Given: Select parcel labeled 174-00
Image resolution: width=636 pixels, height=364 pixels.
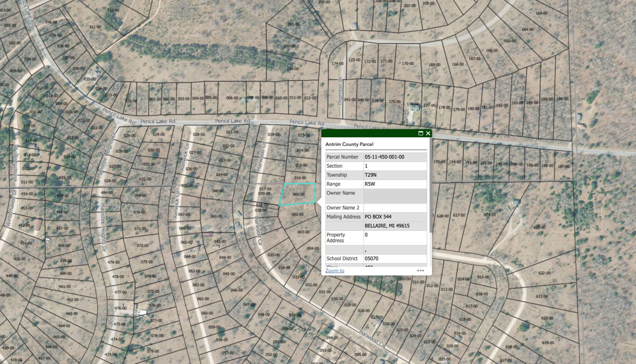Looking at the screenshot, I should click(338, 64).
